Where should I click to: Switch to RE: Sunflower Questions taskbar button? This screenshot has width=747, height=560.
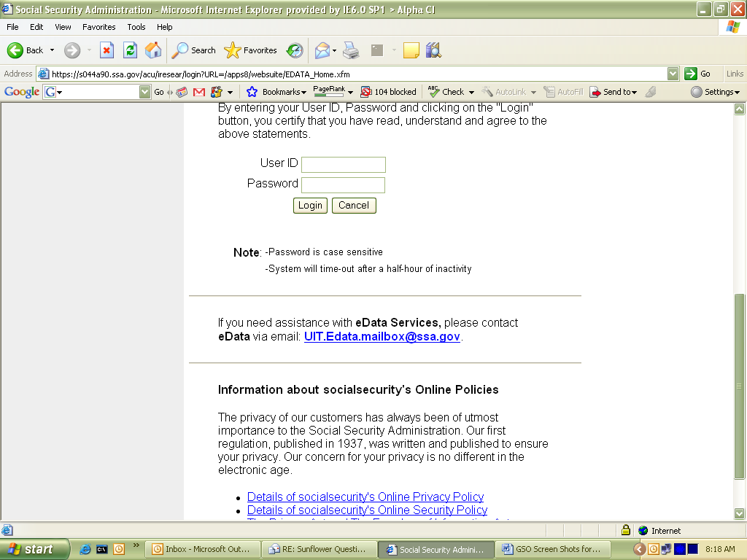point(319,549)
